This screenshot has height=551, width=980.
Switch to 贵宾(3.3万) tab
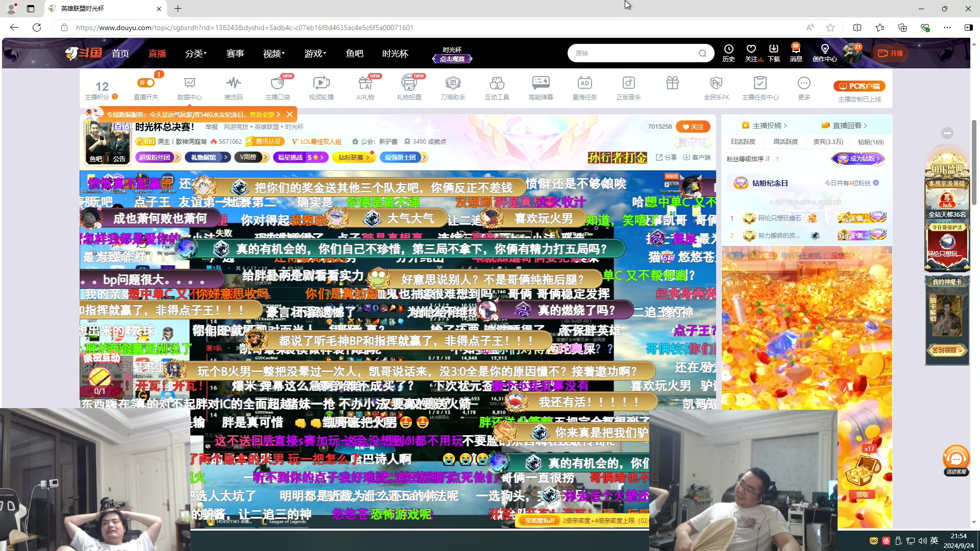828,142
